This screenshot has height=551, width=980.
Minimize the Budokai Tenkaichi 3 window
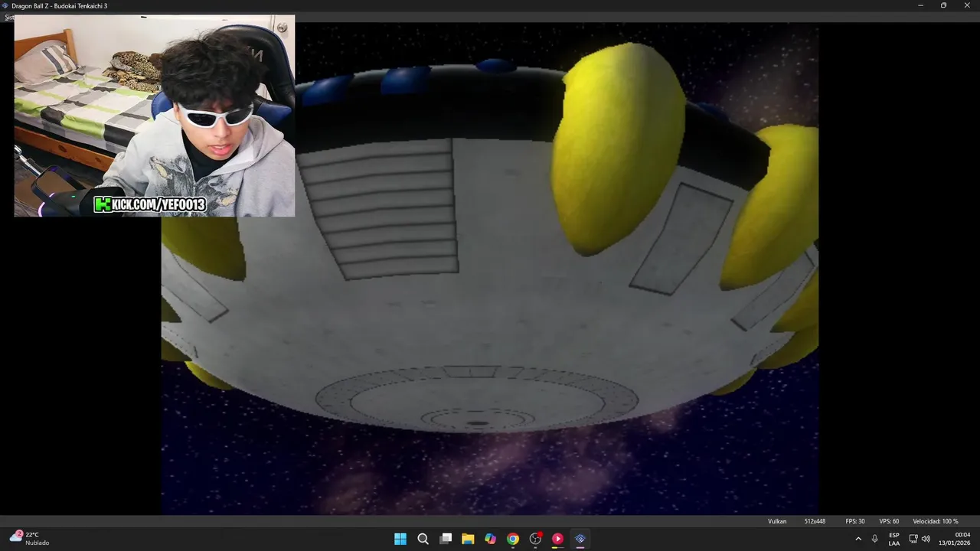(920, 5)
